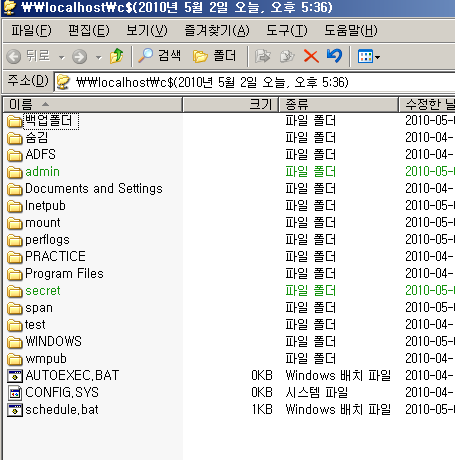The width and height of the screenshot is (455, 460).
Task: Open the Views dropdown arrow
Action: pos(377,57)
